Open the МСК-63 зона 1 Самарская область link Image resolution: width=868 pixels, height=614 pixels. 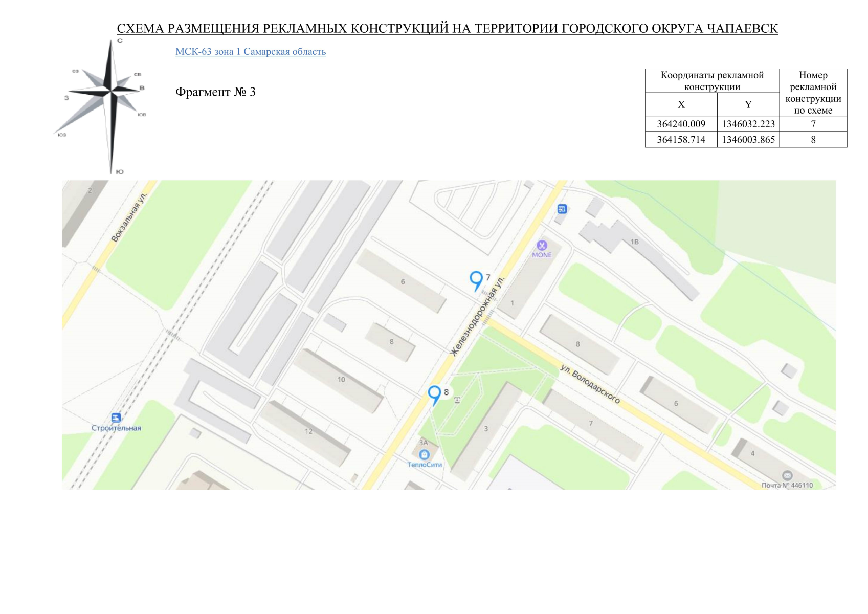click(x=252, y=51)
